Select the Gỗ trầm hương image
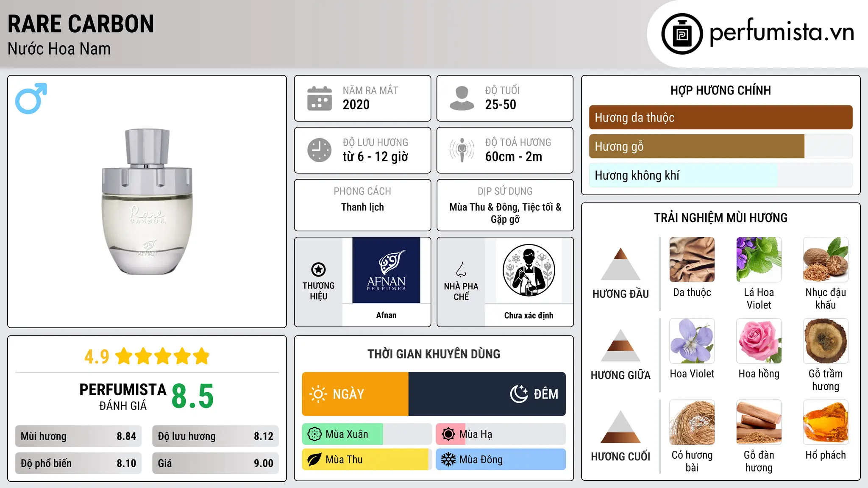The height and width of the screenshot is (488, 868). point(826,341)
